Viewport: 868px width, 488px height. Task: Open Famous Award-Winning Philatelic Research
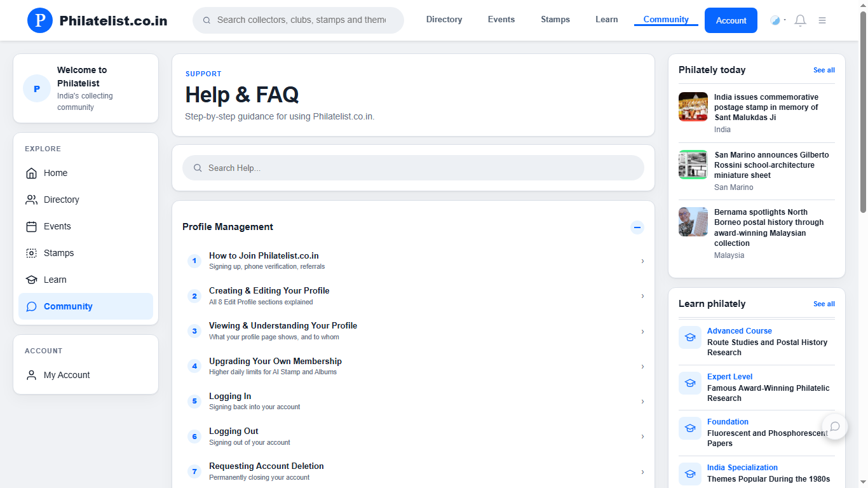pos(768,393)
